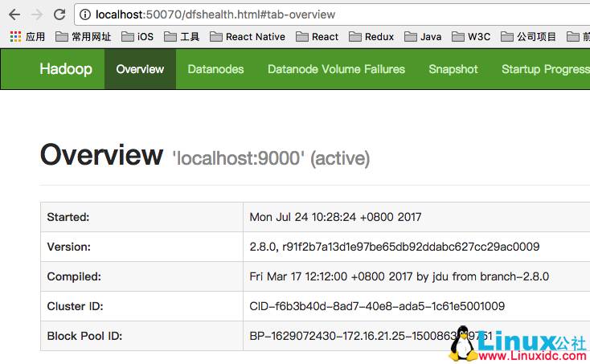Open the Startup Progress tab

(x=546, y=69)
